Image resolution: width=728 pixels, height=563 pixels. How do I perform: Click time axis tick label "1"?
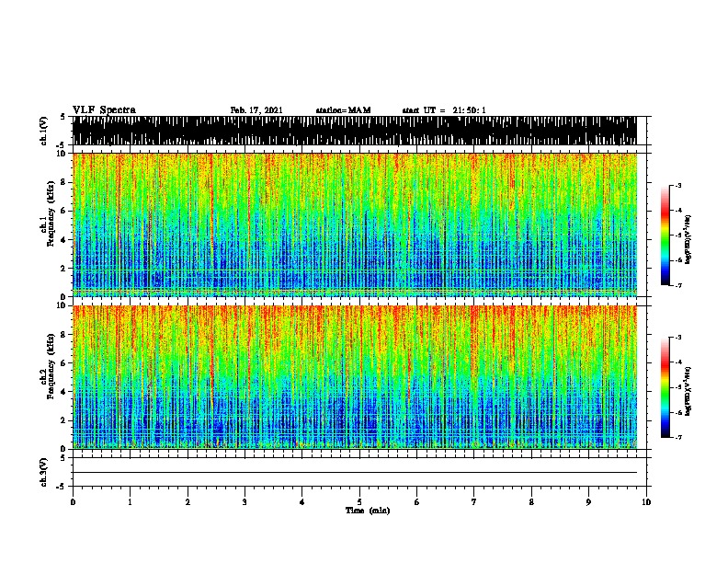tap(130, 502)
